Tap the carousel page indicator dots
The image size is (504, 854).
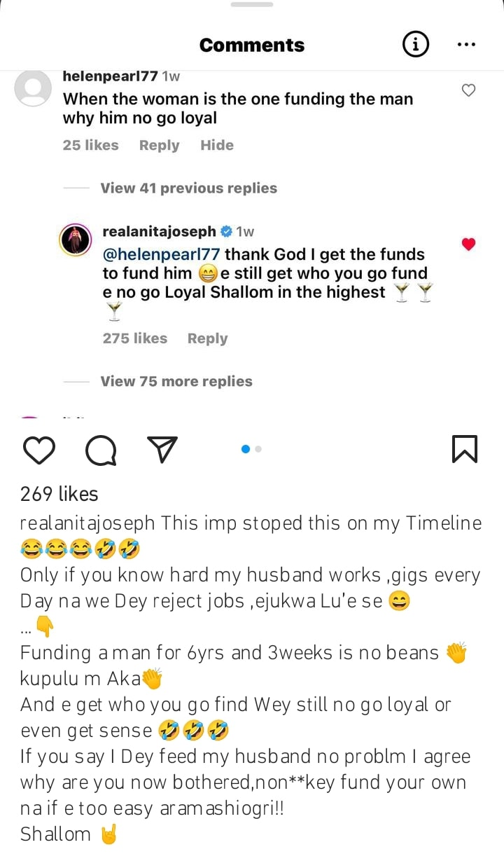pos(251,449)
